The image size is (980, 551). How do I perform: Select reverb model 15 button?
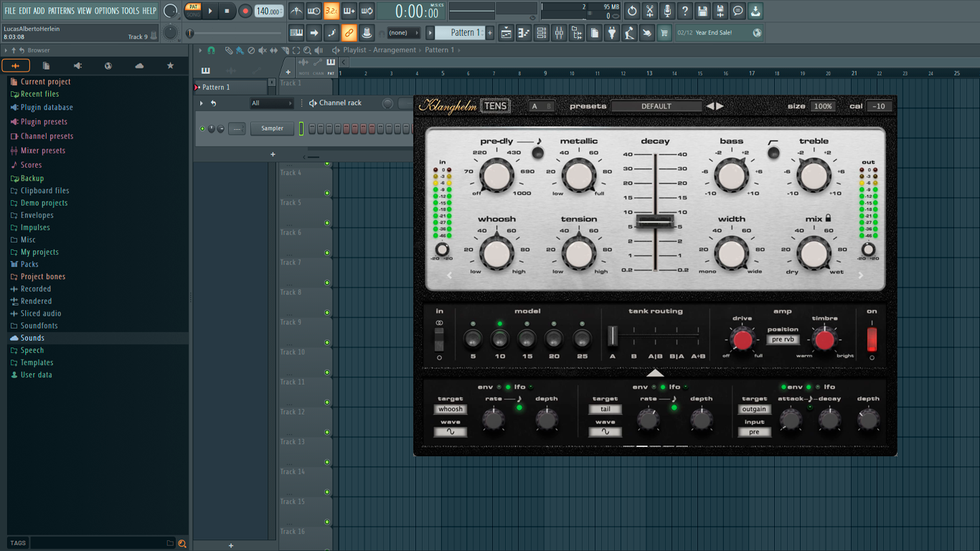[527, 339]
